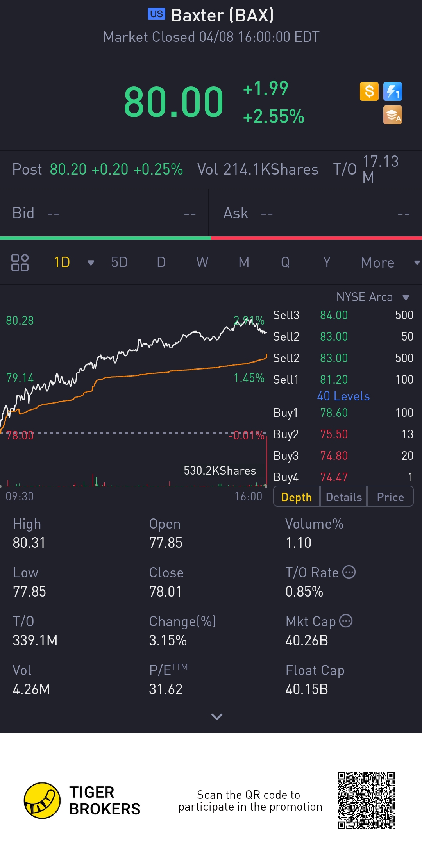Viewport: 422px width, 868px height.
Task: Tap the Volume% 1.10 value
Action: tap(299, 543)
